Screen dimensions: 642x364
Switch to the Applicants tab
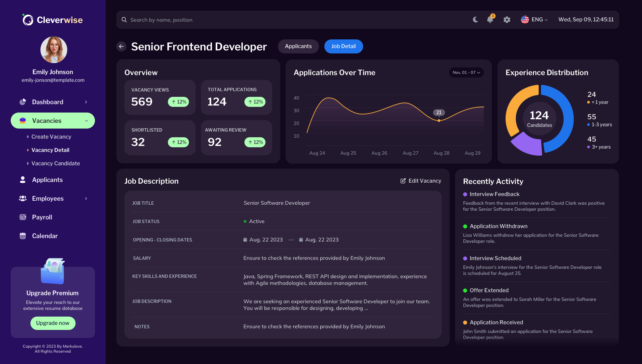(x=298, y=46)
